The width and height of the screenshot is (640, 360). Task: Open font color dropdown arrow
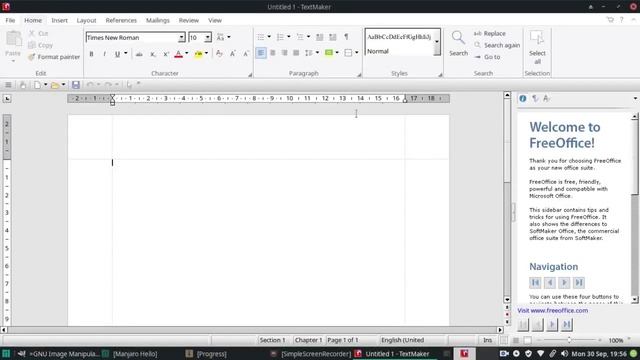pyautogui.click(x=187, y=53)
